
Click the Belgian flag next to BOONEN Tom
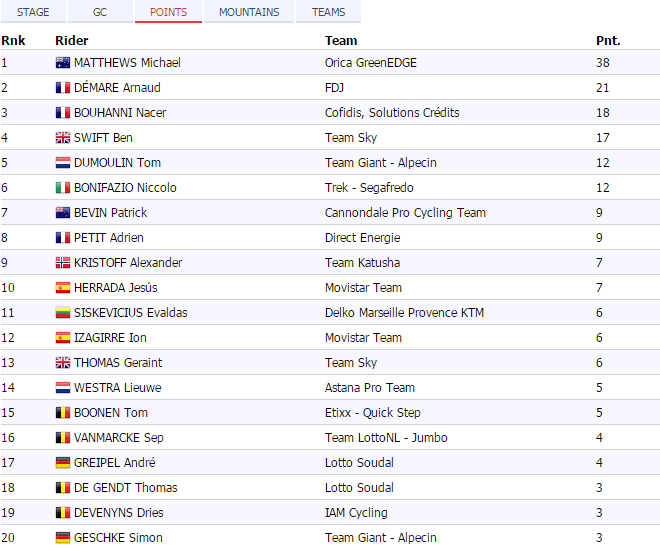click(63, 413)
